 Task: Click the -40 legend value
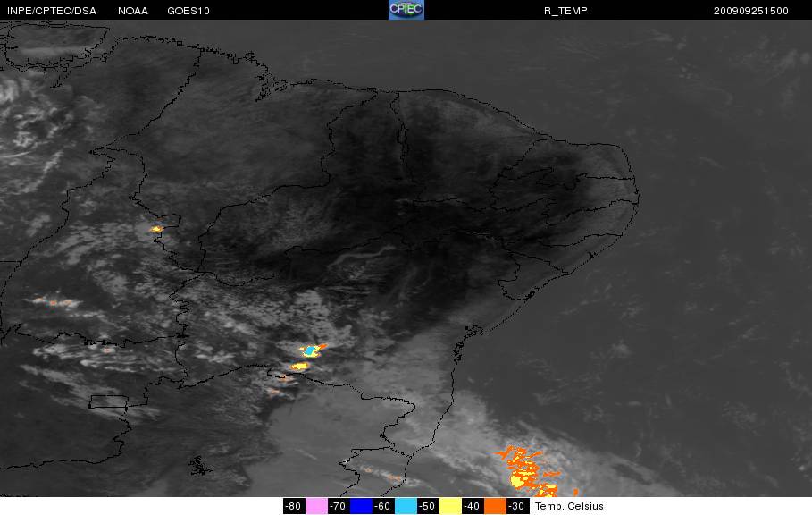[x=473, y=506]
